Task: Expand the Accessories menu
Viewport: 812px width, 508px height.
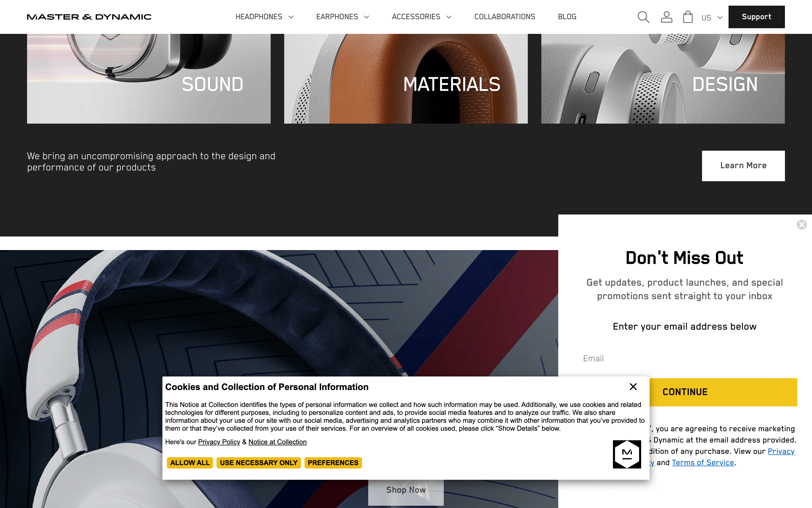Action: (422, 17)
